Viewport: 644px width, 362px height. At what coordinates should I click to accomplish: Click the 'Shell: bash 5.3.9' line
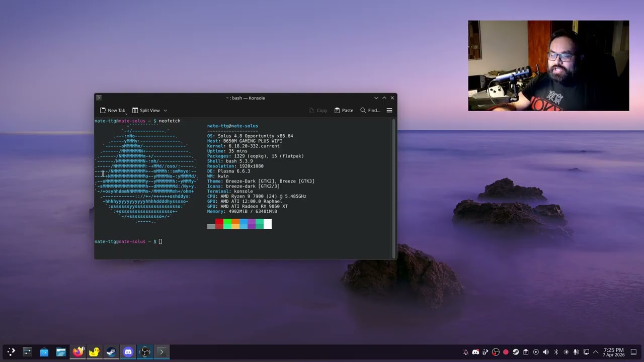[x=230, y=161]
